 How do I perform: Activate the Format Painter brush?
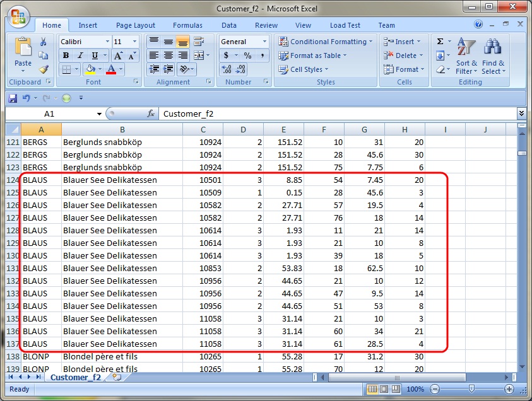pyautogui.click(x=44, y=69)
